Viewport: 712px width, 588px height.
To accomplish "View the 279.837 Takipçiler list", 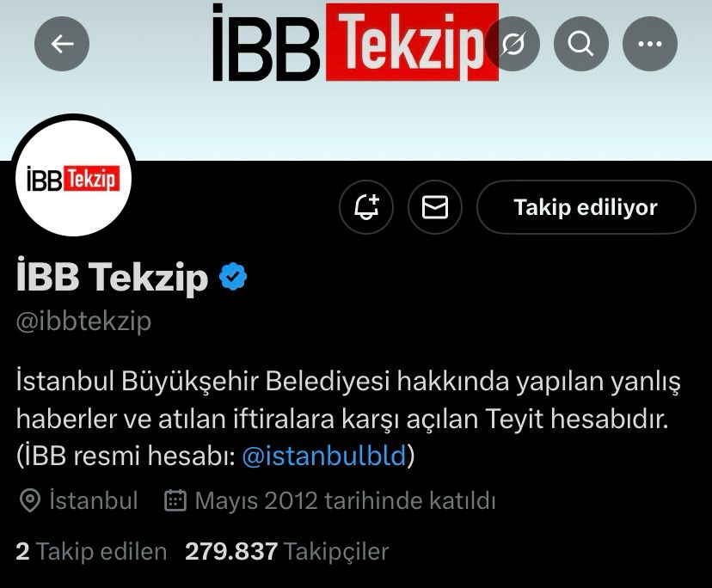I will 287,552.
